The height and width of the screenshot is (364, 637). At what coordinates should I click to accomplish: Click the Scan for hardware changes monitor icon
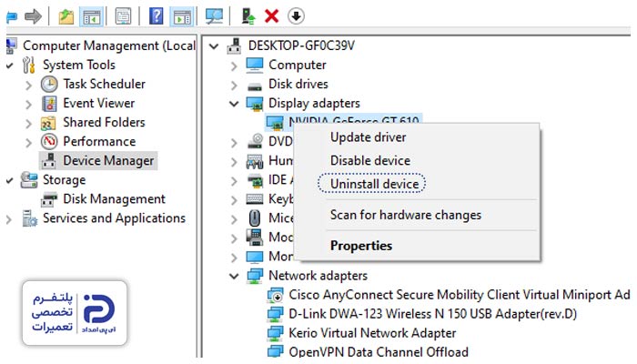point(214,16)
